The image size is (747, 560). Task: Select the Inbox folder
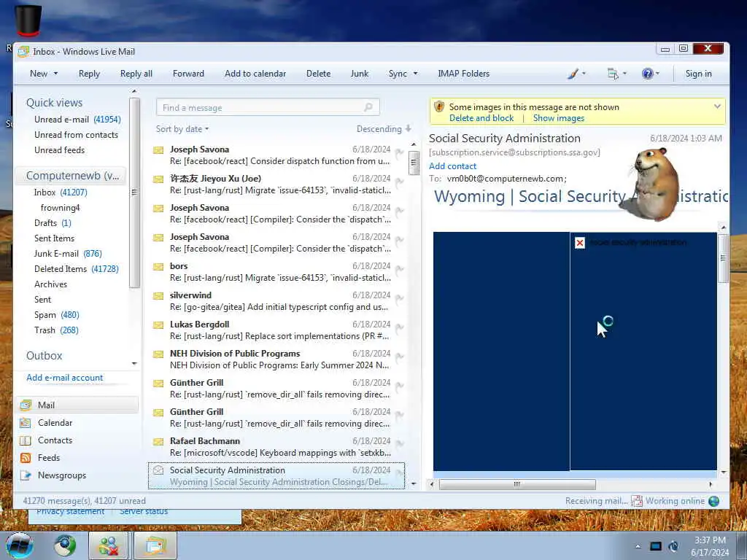pyautogui.click(x=61, y=192)
